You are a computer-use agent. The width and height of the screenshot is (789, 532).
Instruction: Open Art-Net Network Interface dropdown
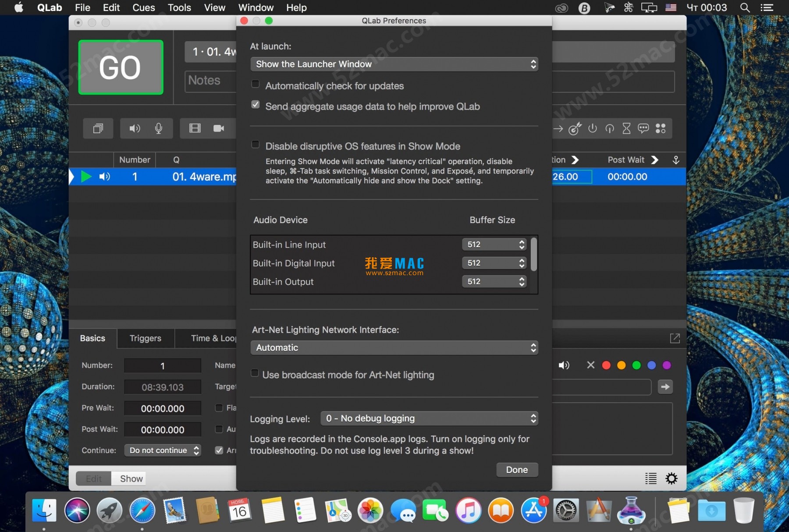point(394,348)
